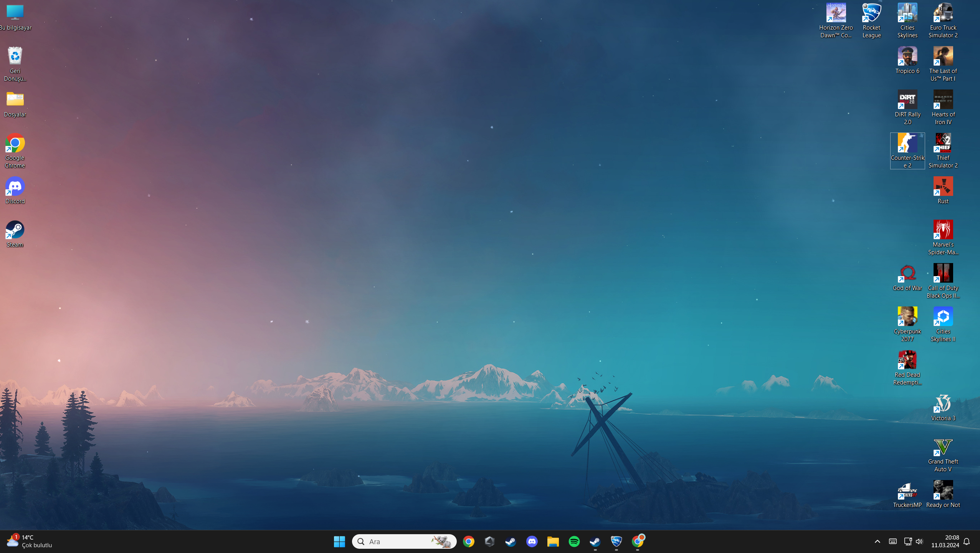Expand hidden system tray icons chevron
The height and width of the screenshot is (553, 980).
[877, 541]
